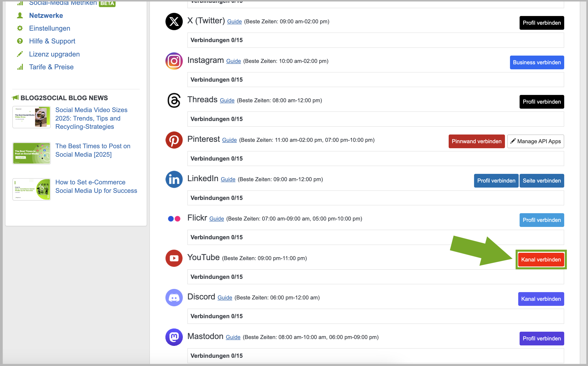The width and height of the screenshot is (588, 366).
Task: Click Business verbinden for Instagram
Action: (x=537, y=62)
